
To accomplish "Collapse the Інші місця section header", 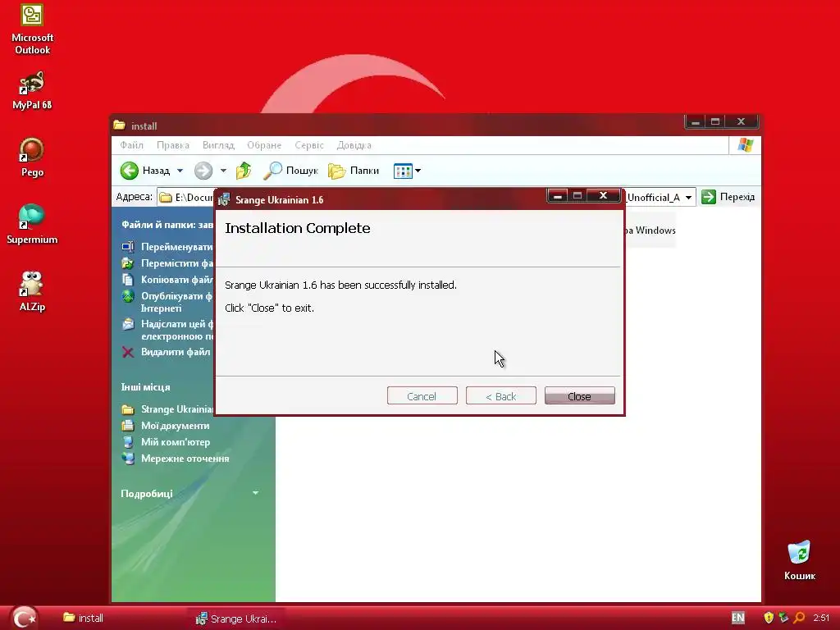I will tap(146, 387).
